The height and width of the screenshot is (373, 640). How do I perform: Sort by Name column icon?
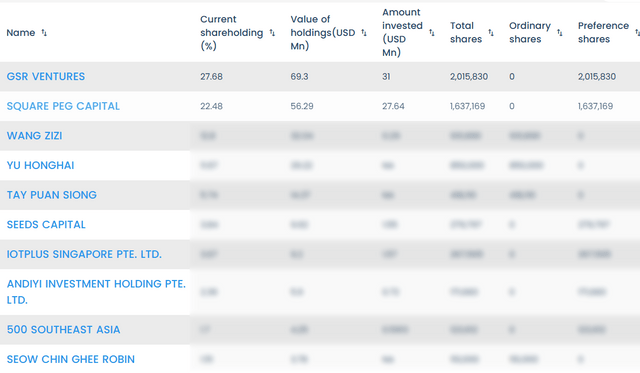point(44,33)
